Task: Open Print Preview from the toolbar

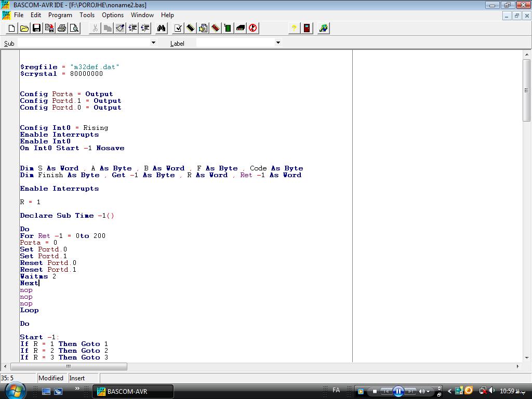Action: tap(74, 28)
